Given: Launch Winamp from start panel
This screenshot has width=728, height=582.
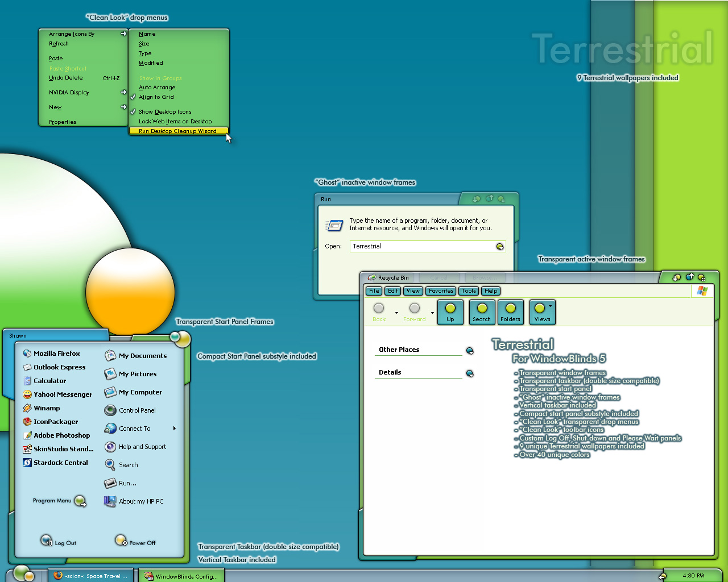Looking at the screenshot, I should tap(42, 408).
